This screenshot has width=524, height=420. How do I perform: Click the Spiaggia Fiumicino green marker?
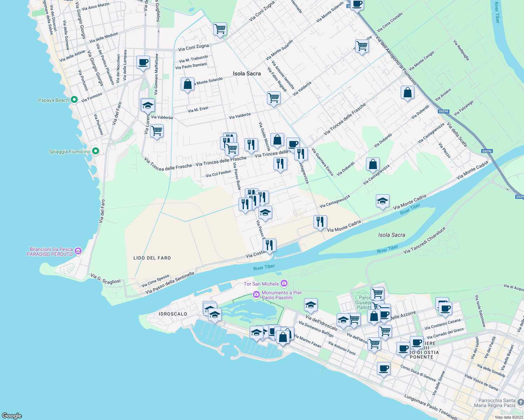point(96,151)
